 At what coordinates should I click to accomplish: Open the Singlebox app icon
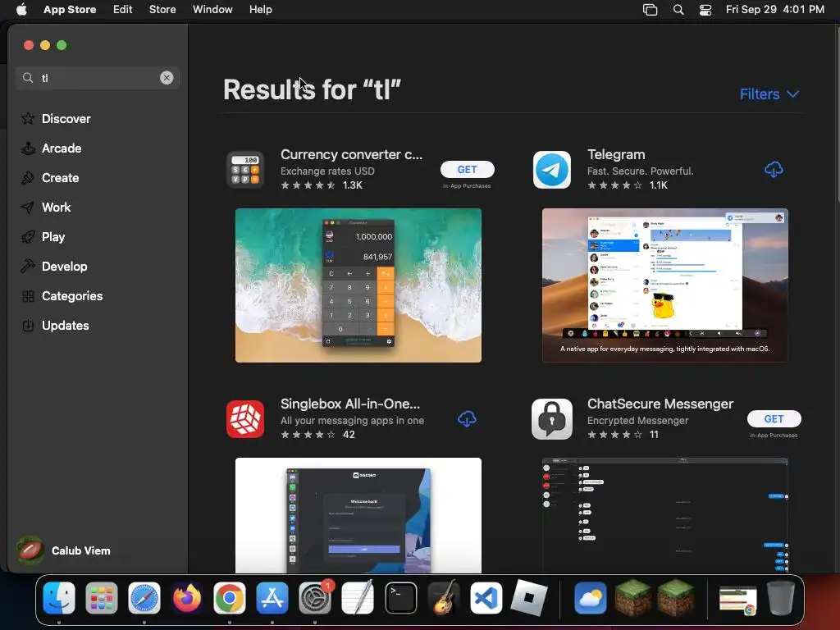pos(245,419)
